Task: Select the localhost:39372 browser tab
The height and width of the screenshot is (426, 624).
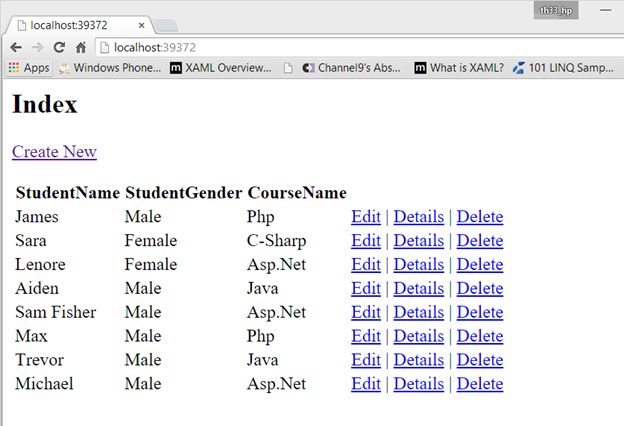Action: coord(78,25)
